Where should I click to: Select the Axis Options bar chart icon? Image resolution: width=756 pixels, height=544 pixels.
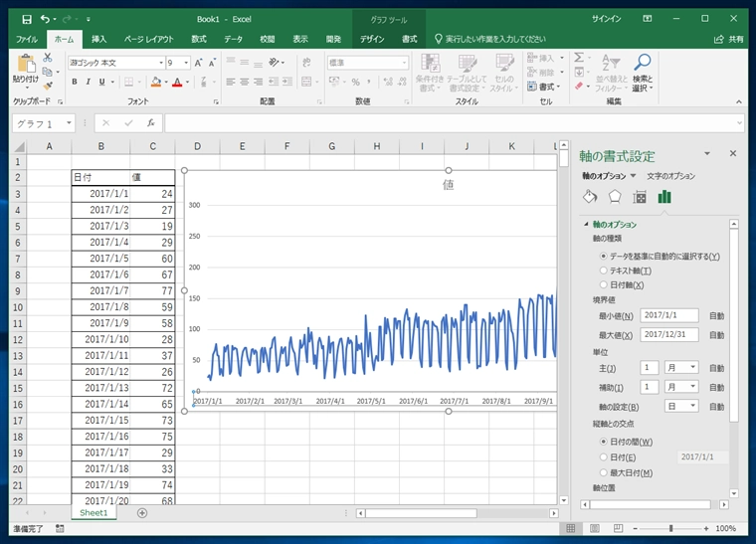[664, 196]
